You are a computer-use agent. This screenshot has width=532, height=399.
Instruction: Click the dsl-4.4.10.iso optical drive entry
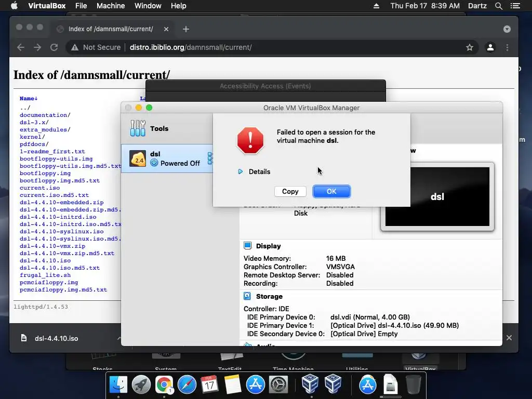pos(395,325)
